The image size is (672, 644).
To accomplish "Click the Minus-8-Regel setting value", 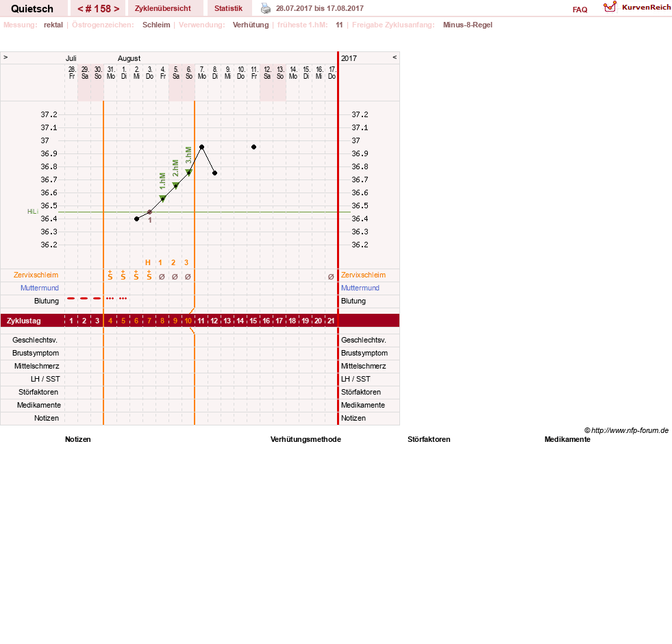I will 468,25.
